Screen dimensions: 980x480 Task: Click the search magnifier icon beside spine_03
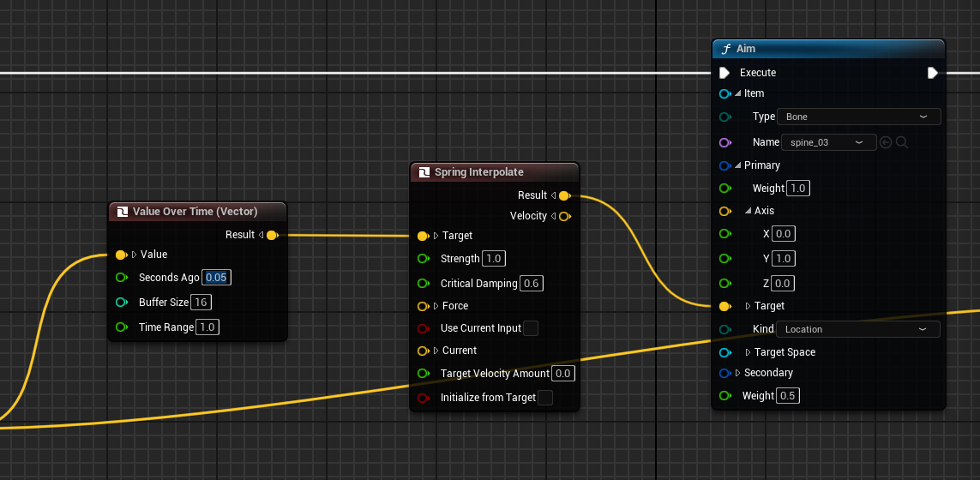tap(902, 142)
